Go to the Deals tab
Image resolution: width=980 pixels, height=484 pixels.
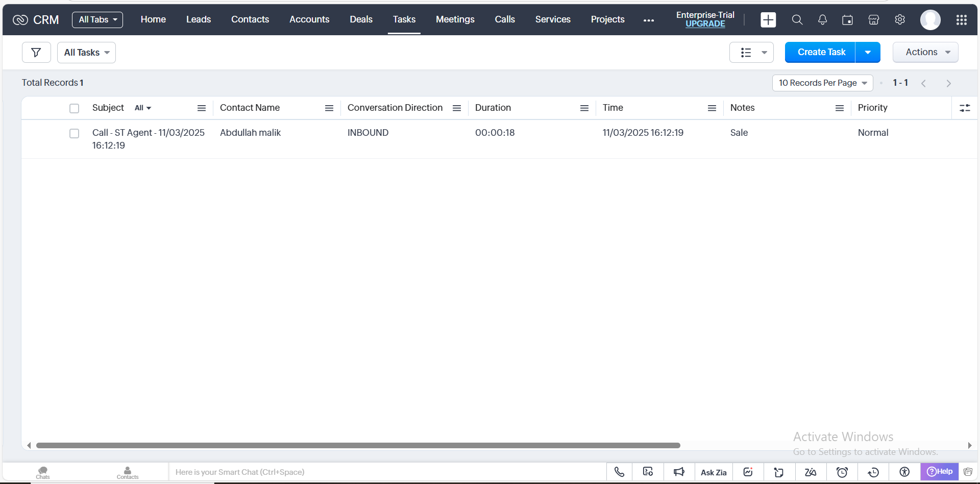point(361,19)
